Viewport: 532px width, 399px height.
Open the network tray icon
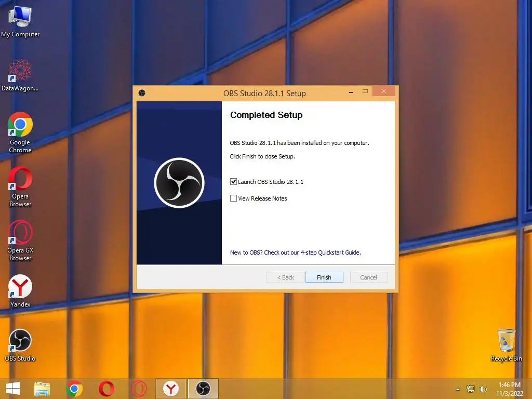tap(471, 389)
